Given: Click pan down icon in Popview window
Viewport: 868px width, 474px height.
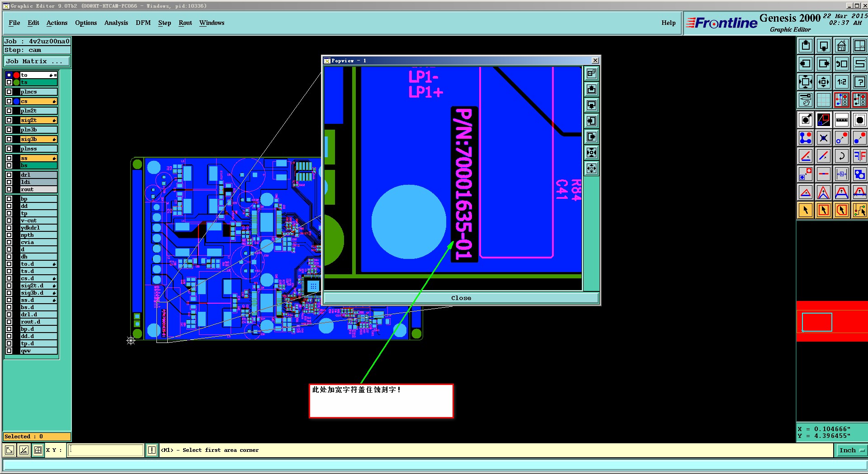Looking at the screenshot, I should [591, 105].
